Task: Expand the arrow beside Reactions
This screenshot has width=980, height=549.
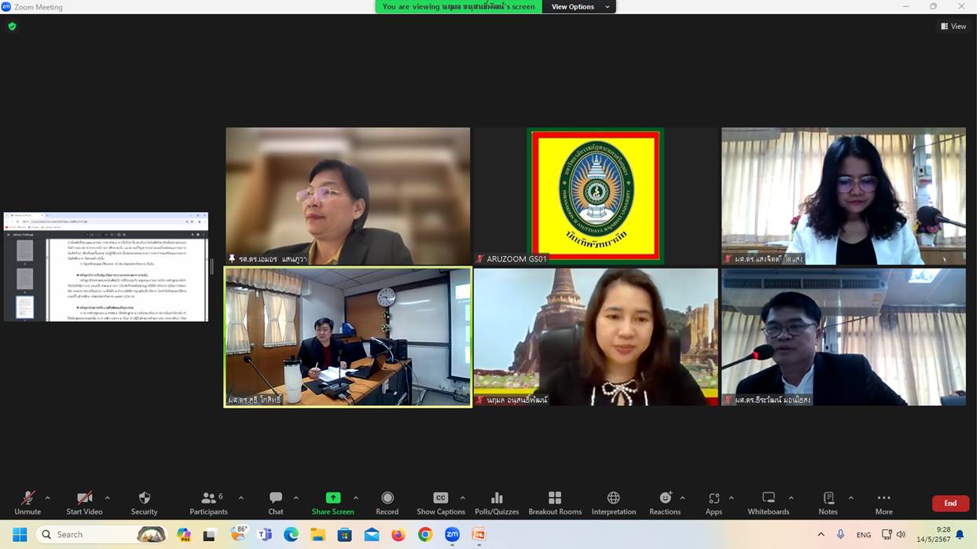Action: pyautogui.click(x=682, y=498)
